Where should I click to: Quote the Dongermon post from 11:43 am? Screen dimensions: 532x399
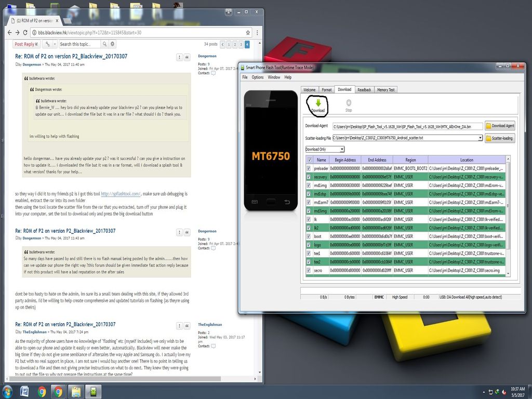point(187,232)
